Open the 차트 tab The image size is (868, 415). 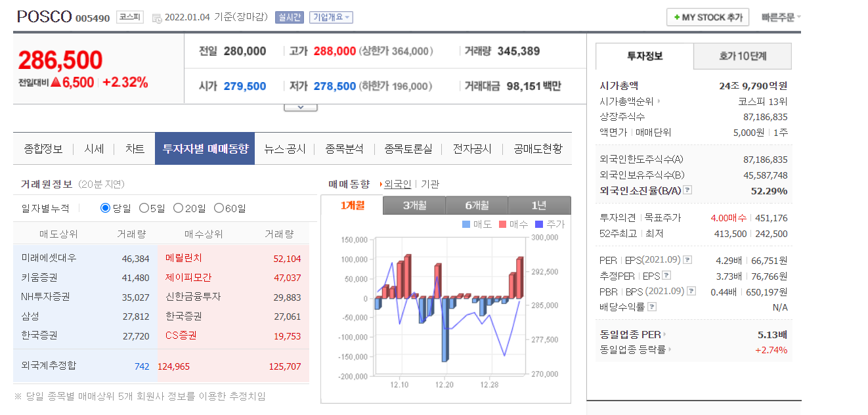135,149
